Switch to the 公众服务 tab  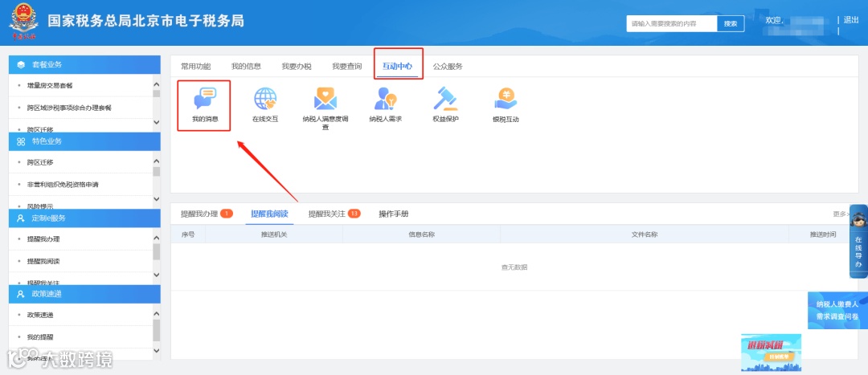(x=448, y=67)
